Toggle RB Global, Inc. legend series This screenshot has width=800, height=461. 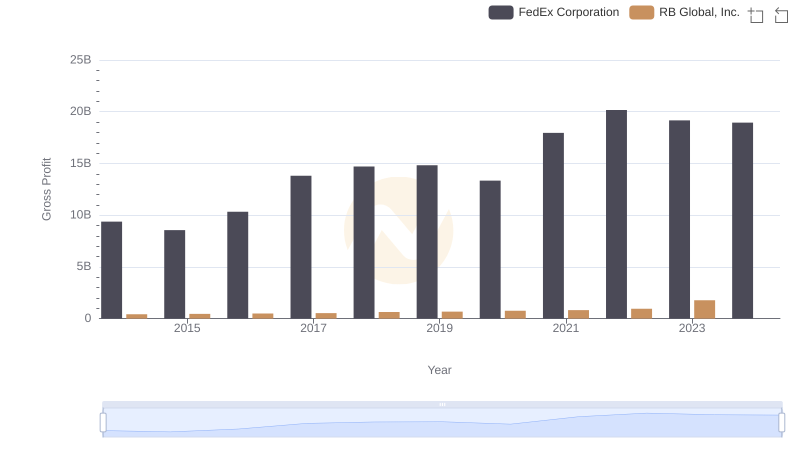684,12
